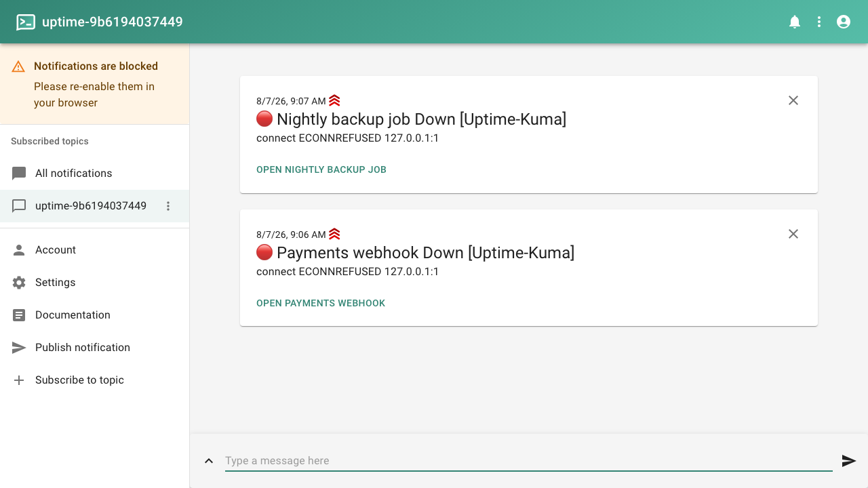The image size is (868, 488).
Task: Send the message with the arrow icon
Action: tap(849, 461)
